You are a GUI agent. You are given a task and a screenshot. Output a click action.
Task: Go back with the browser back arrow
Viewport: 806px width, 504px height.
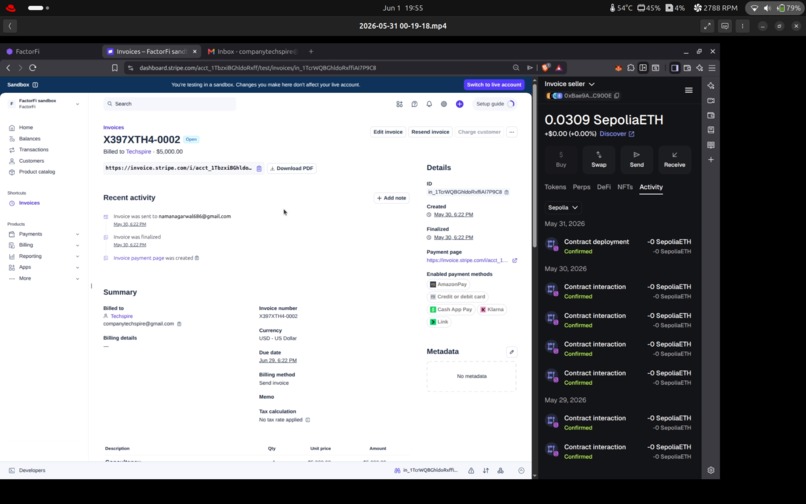coord(8,67)
